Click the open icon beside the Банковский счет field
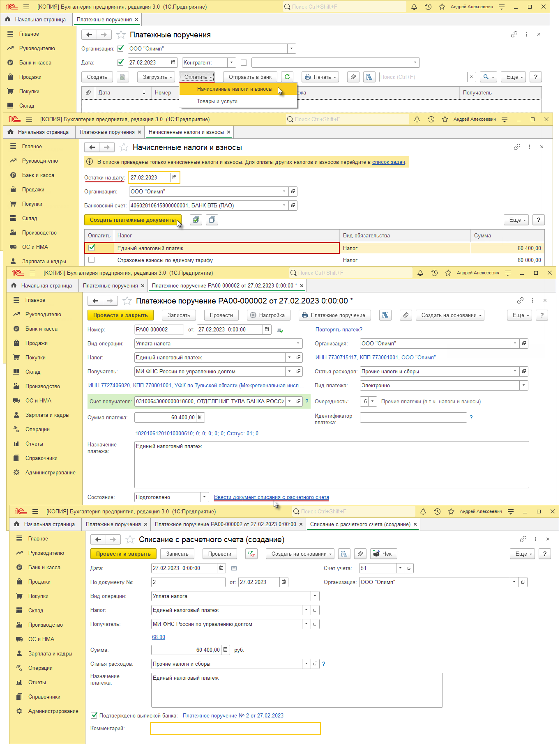The image size is (560, 745). coord(293,205)
